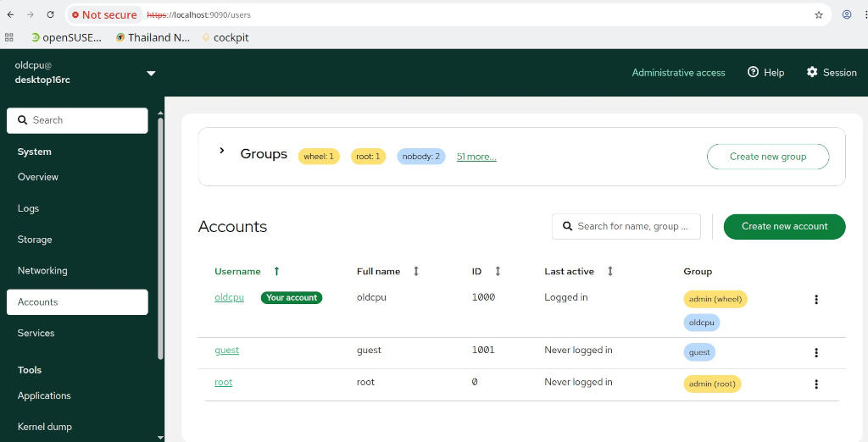Image resolution: width=868 pixels, height=442 pixels.
Task: Click the sidebar vertical scrollbar
Action: point(160,237)
